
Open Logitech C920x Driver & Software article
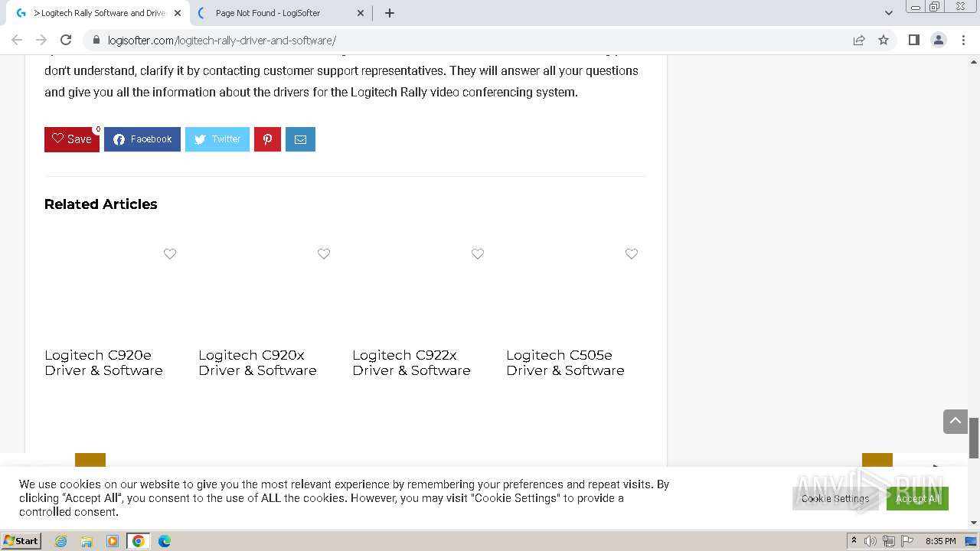[x=257, y=363]
